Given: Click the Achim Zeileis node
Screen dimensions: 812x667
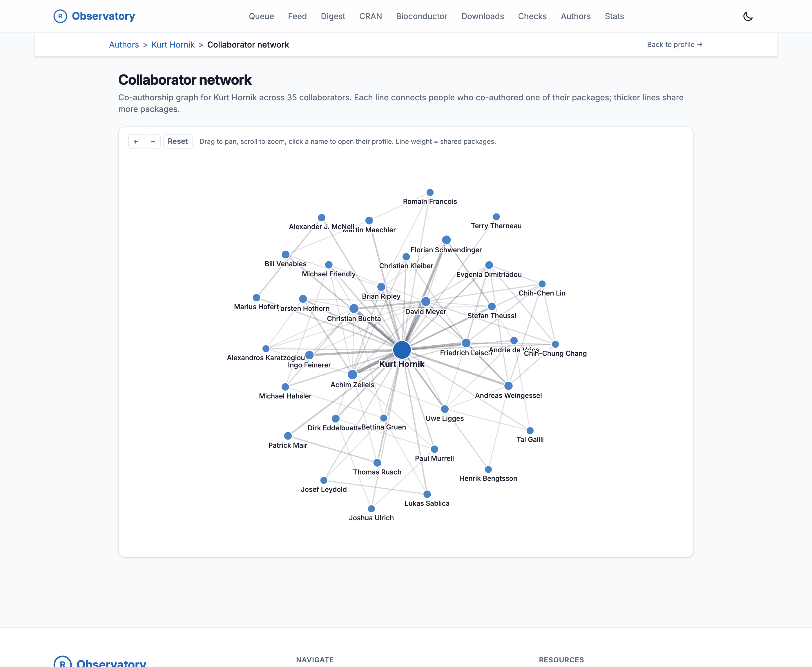Looking at the screenshot, I should [352, 375].
